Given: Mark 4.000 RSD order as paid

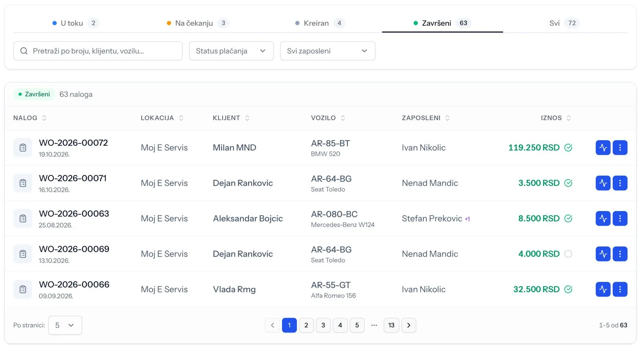Looking at the screenshot, I should click(568, 254).
